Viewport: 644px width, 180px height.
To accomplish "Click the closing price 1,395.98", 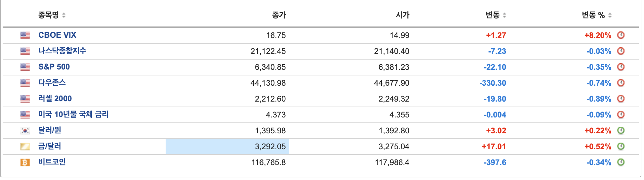I will click(270, 131).
